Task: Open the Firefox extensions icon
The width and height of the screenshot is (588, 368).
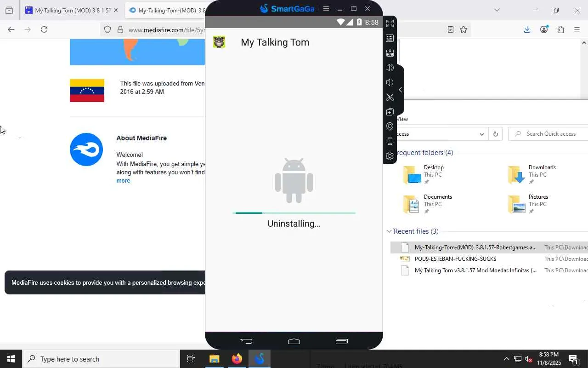Action: click(x=560, y=29)
